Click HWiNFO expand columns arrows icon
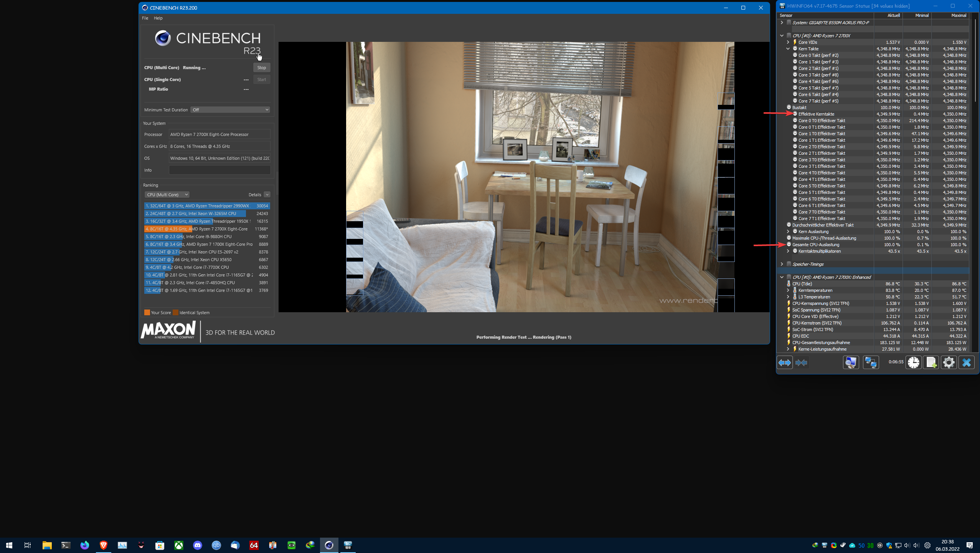This screenshot has width=980, height=553. point(784,363)
